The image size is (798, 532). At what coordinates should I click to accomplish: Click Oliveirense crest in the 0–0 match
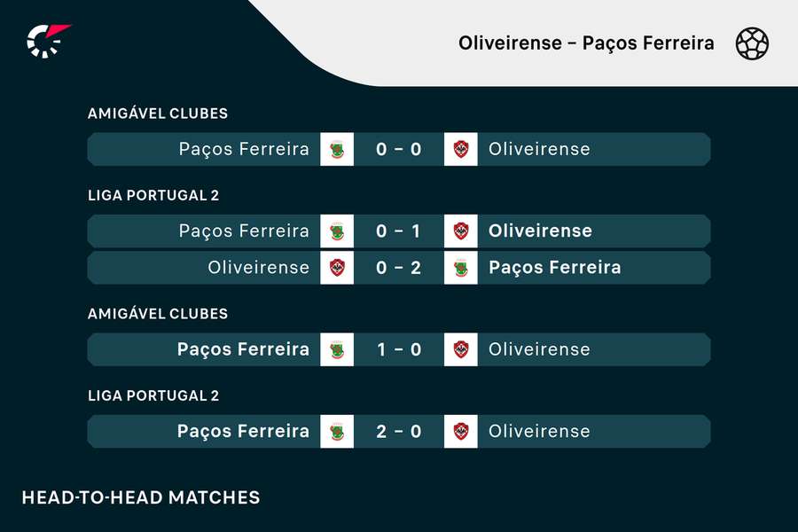[461, 149]
